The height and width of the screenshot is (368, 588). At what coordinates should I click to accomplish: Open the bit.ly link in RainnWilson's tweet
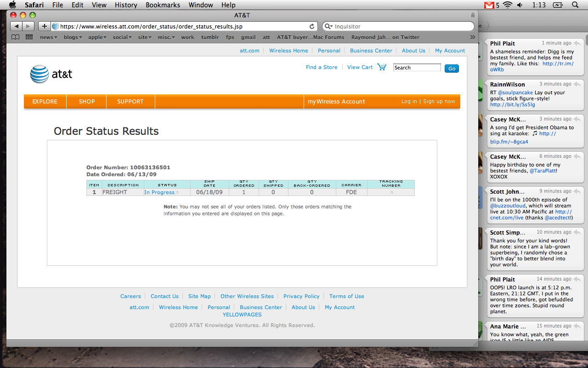(513, 104)
